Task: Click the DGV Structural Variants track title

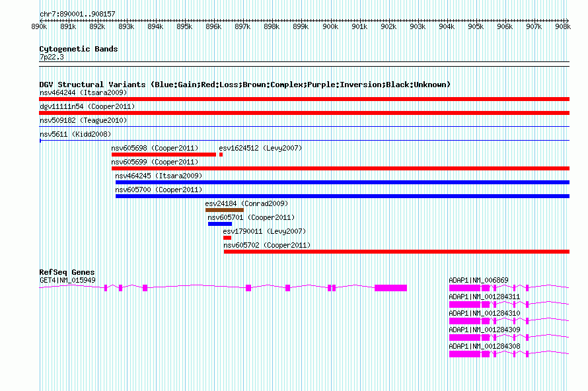Action: [245, 85]
